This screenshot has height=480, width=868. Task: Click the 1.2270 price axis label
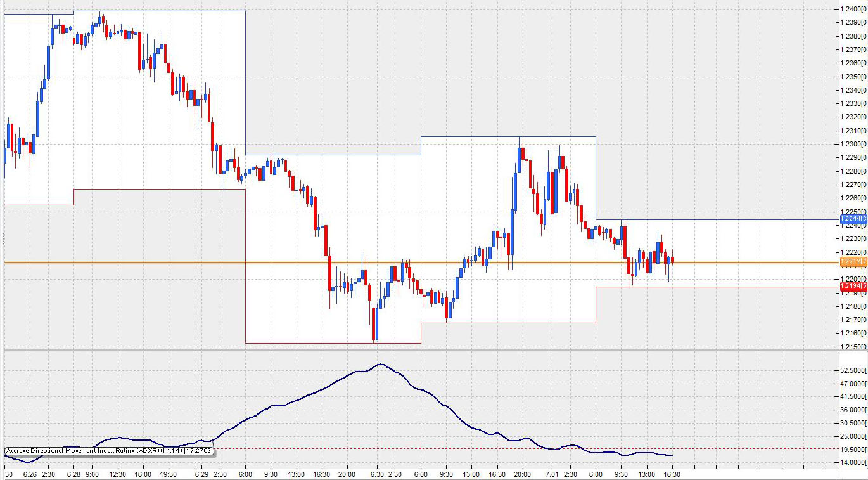coord(854,185)
